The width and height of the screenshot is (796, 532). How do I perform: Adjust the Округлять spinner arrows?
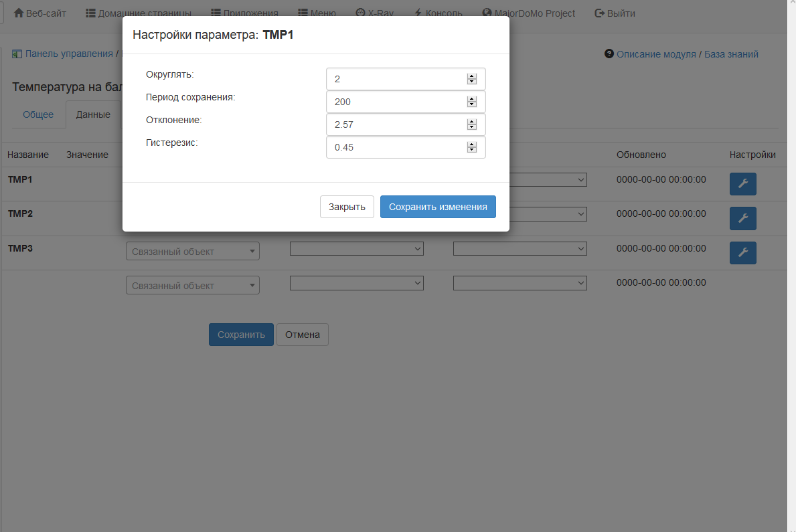[471, 79]
